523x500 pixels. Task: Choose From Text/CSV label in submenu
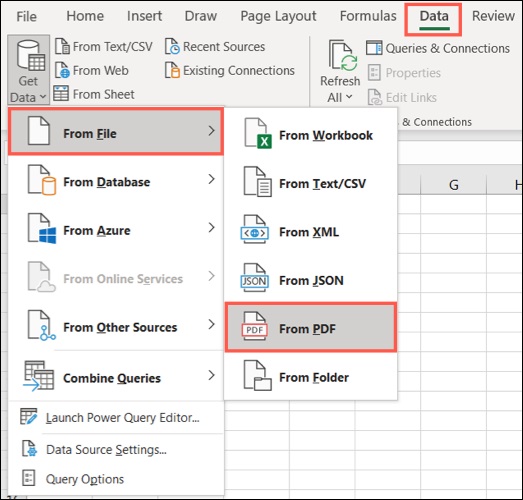coord(322,184)
